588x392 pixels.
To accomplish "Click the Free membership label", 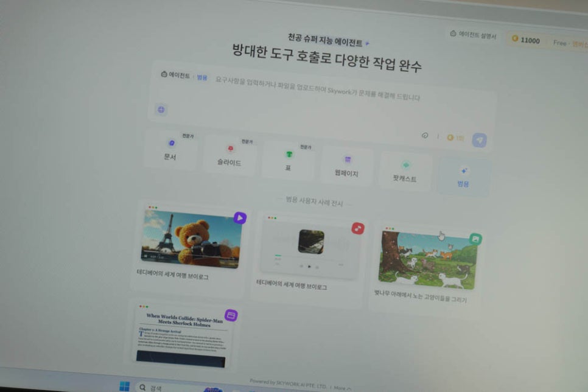I will click(560, 43).
